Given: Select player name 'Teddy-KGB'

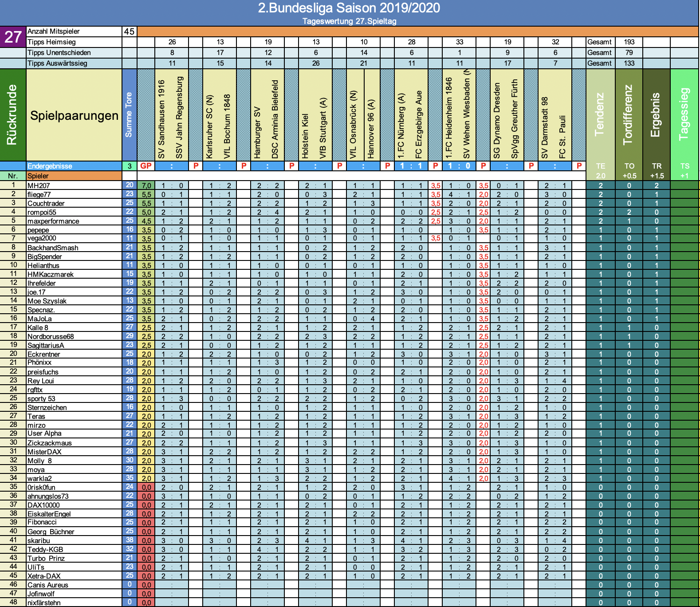Looking at the screenshot, I should (45, 549).
